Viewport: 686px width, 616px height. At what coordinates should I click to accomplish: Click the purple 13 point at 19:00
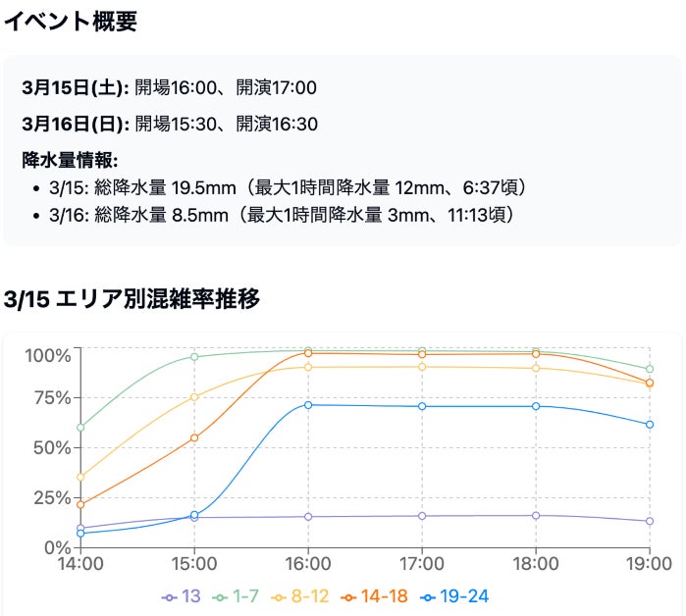[x=650, y=521]
